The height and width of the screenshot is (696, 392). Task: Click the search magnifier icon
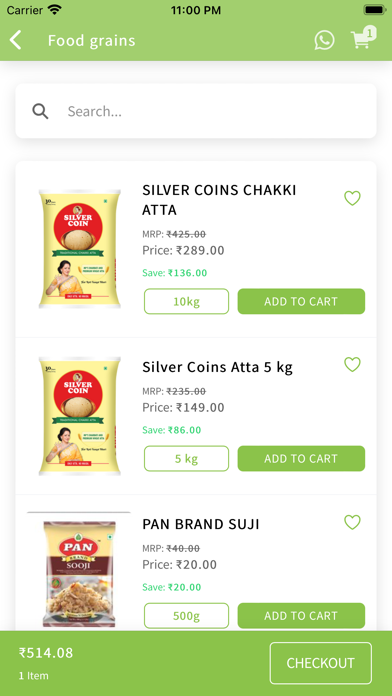click(40, 111)
